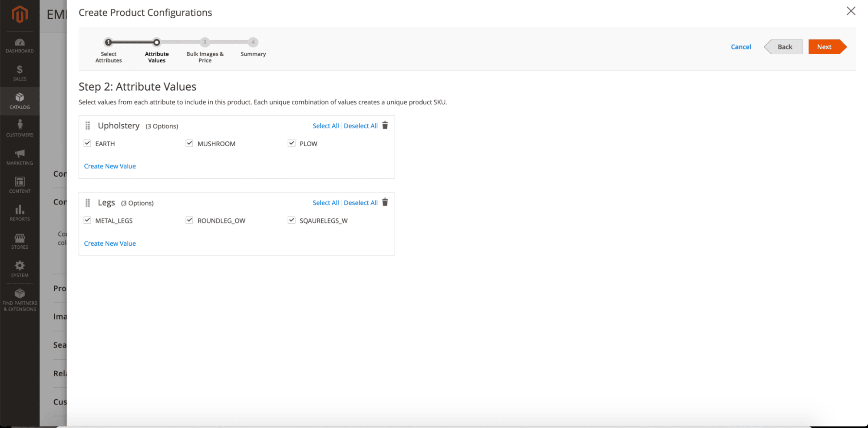This screenshot has width=868, height=428.
Task: Uncheck the METAL_LEGS option
Action: point(87,220)
